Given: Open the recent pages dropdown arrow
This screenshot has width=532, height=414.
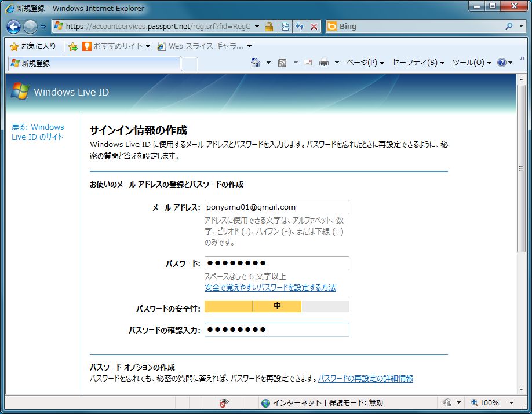Looking at the screenshot, I should pos(43,27).
